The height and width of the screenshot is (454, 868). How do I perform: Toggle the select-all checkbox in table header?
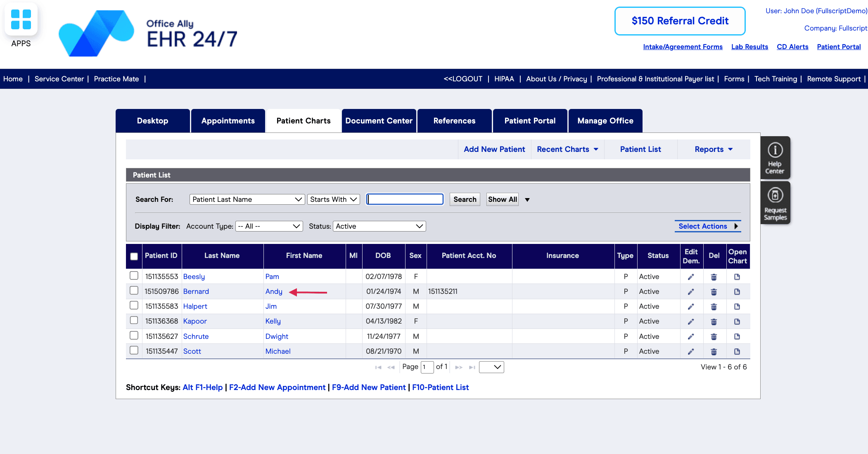(x=134, y=256)
